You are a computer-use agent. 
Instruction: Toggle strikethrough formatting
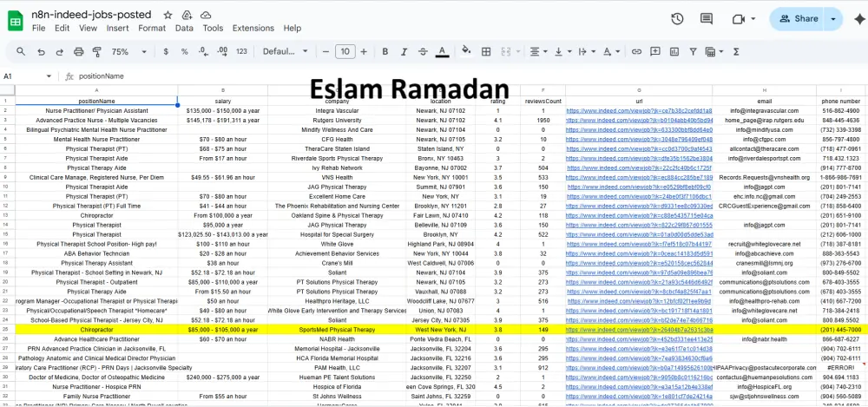423,51
